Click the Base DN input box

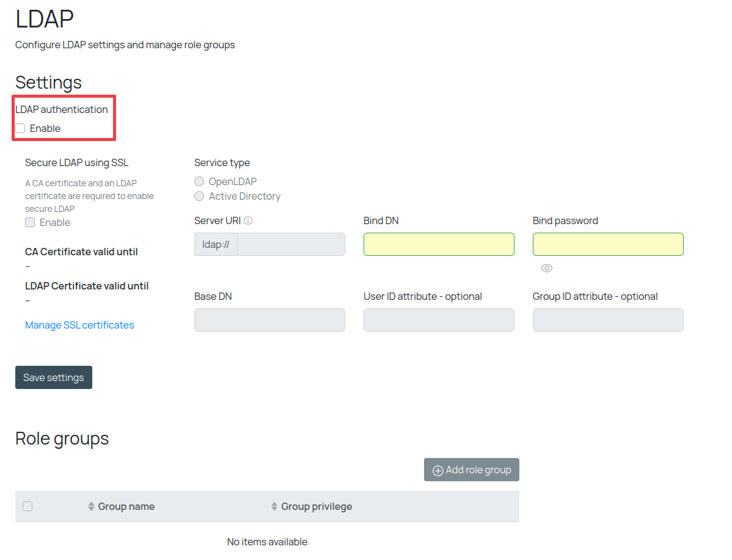point(269,320)
